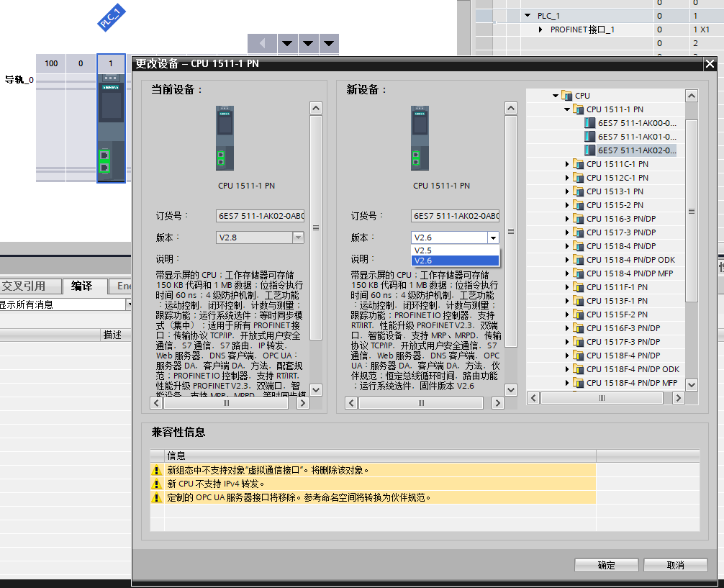Select 6ES7 511-1AK01-0 in the catalog tree
This screenshot has height=588, width=724.
point(636,137)
